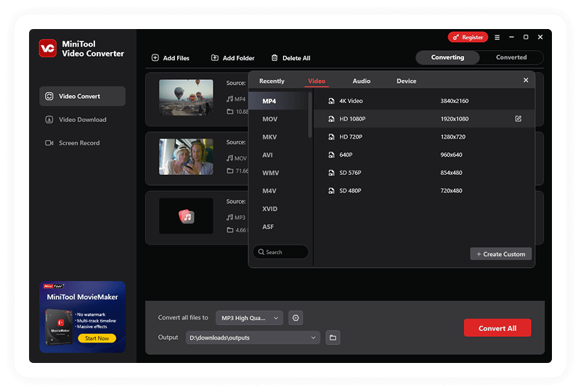Open output folder via folder icon

[x=332, y=338]
